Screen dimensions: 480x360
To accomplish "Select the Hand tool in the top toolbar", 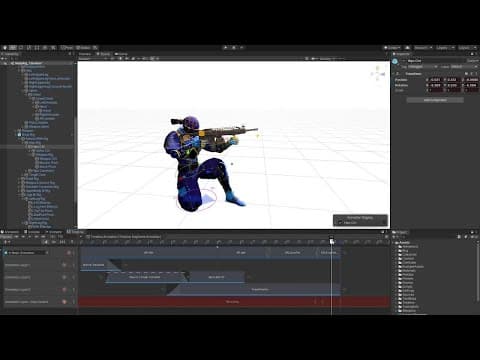I will point(5,48).
